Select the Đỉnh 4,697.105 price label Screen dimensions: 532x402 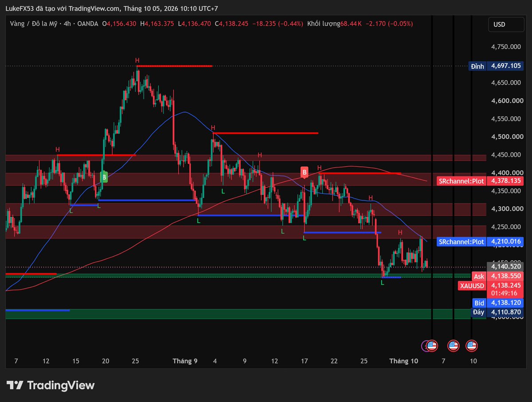point(496,66)
